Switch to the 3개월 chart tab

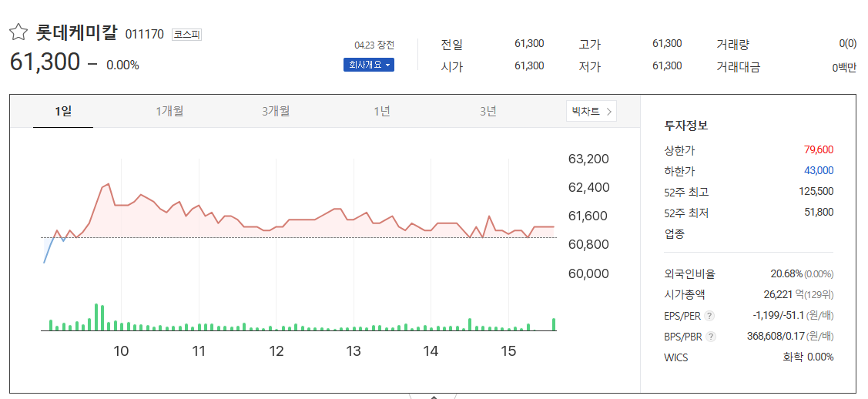276,111
